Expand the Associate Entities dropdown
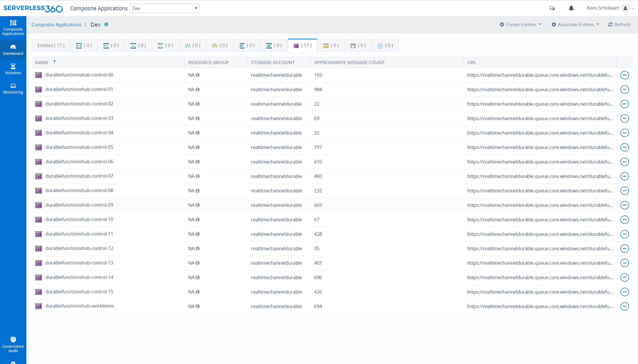 coord(575,24)
